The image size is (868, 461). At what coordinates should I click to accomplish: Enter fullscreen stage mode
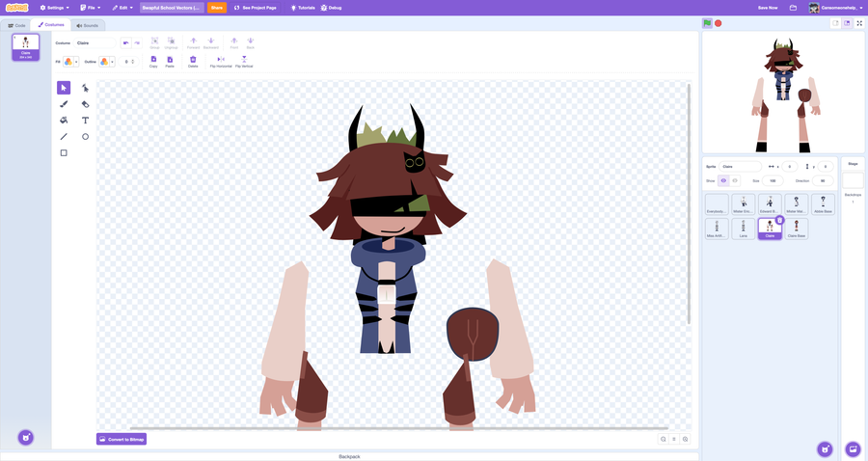pos(859,23)
